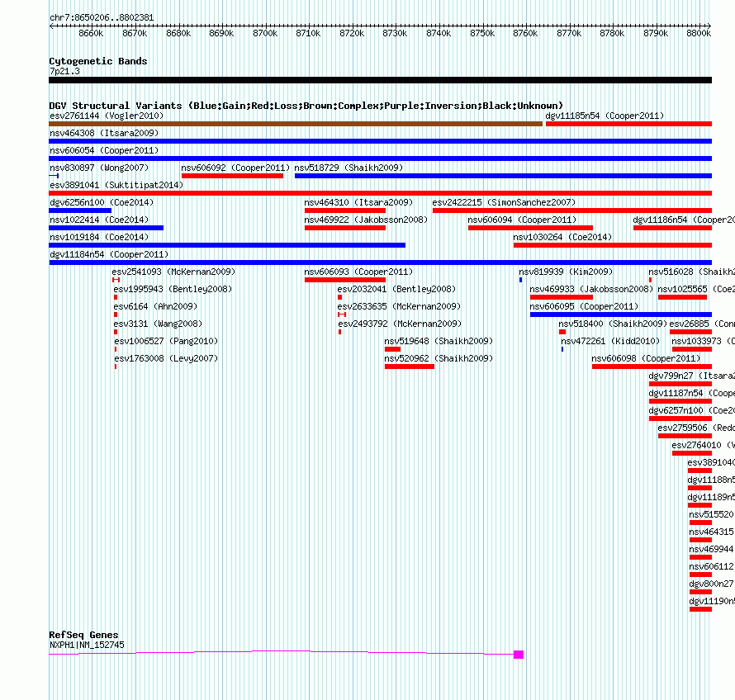Open variant nsv515520 label
Screen dimensions: 735x700
click(x=711, y=514)
